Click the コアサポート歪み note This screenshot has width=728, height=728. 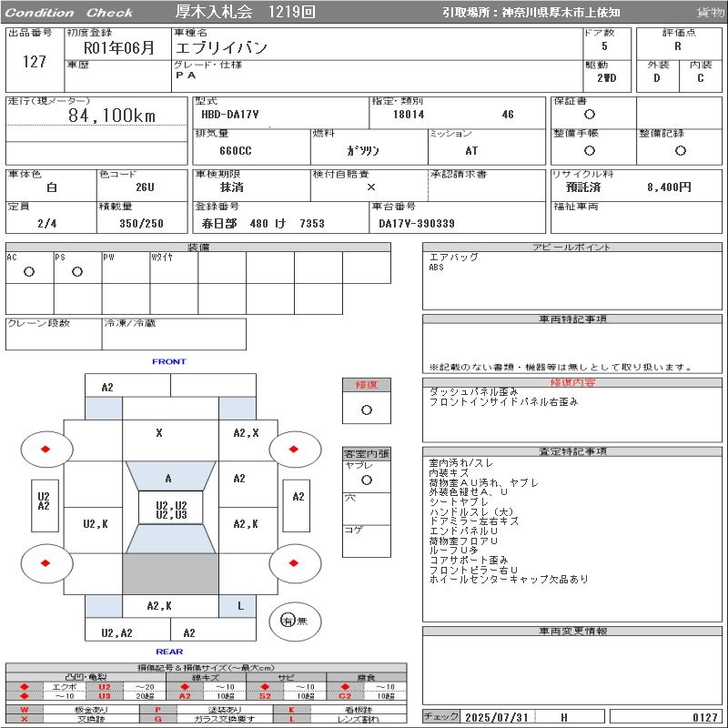tap(469, 560)
